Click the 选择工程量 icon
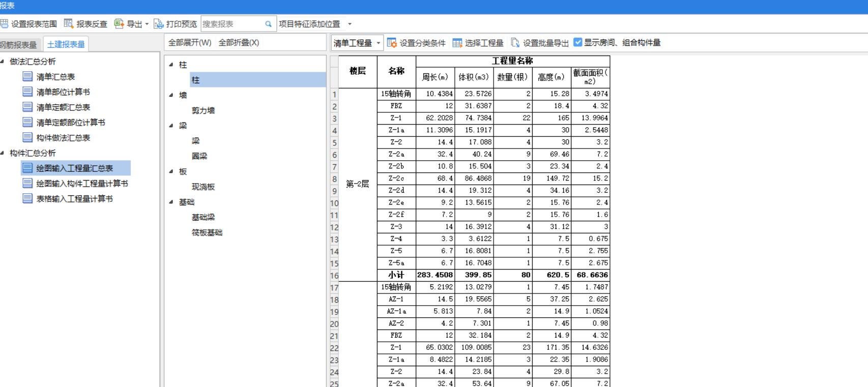 coord(457,43)
